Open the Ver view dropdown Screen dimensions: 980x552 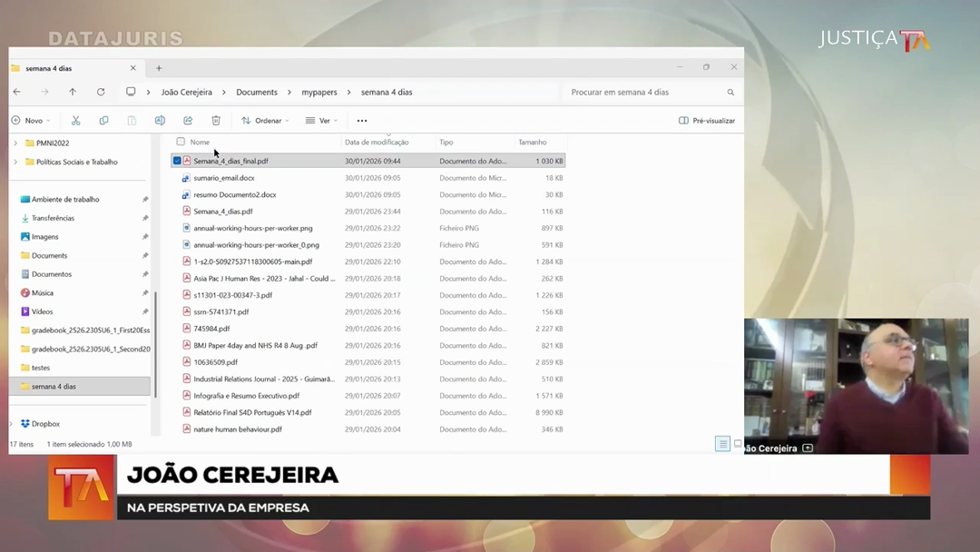321,121
